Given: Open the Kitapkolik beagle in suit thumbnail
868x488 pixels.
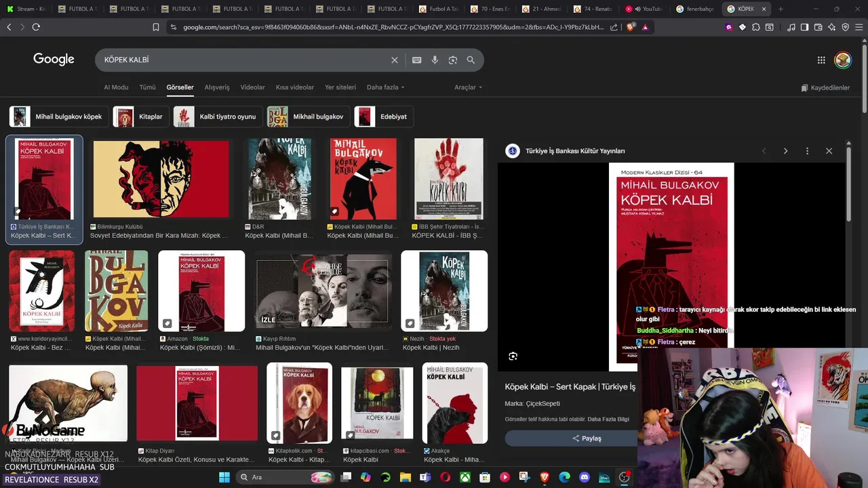Looking at the screenshot, I should tap(299, 403).
